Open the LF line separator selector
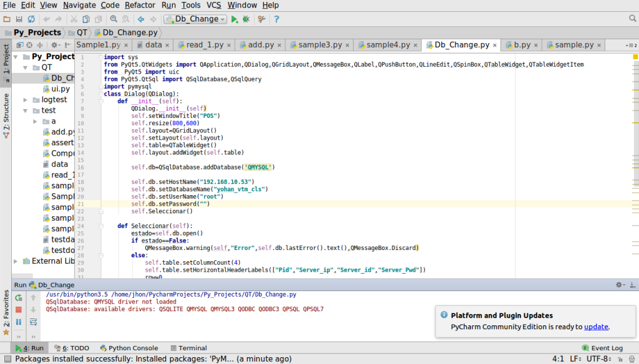639x364 pixels. click(575, 359)
